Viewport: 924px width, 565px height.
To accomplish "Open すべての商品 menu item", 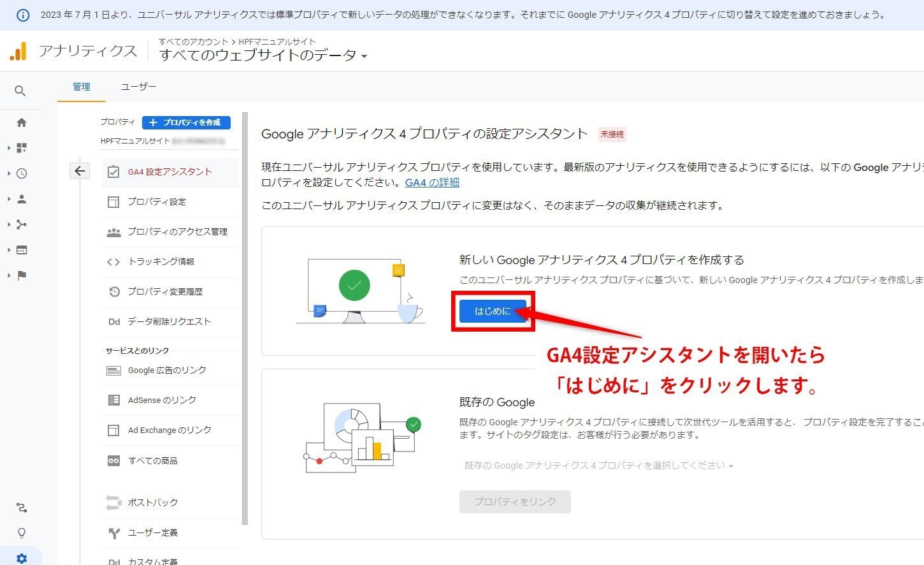I will point(170,460).
